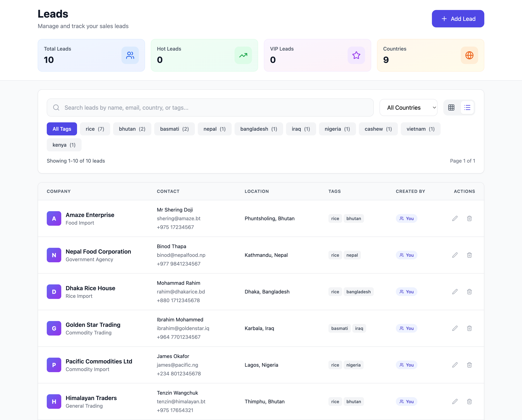Edit the Amaze Enterprise lead
The height and width of the screenshot is (420, 522).
tap(455, 218)
